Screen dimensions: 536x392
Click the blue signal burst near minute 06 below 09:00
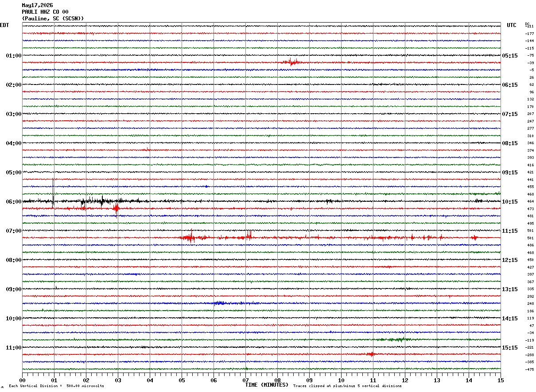221,303
